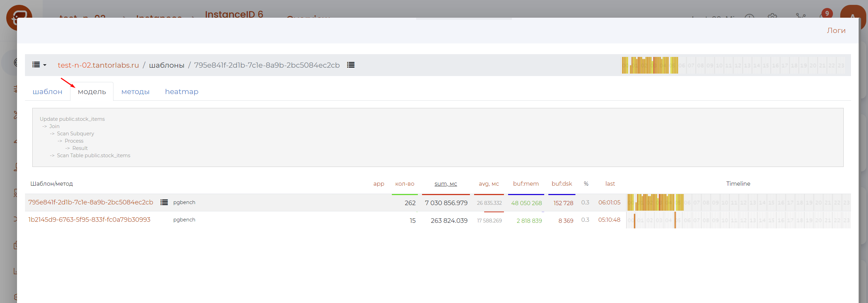Image resolution: width=868 pixels, height=303 pixels.
Task: Open template 795e841f-2d1b-7c1e-8a9b-2bc5084ec2cb in table
Action: point(91,202)
